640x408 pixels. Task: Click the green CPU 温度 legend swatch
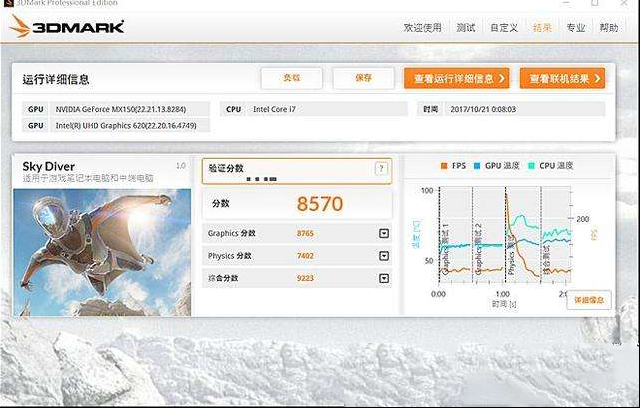[x=531, y=166]
